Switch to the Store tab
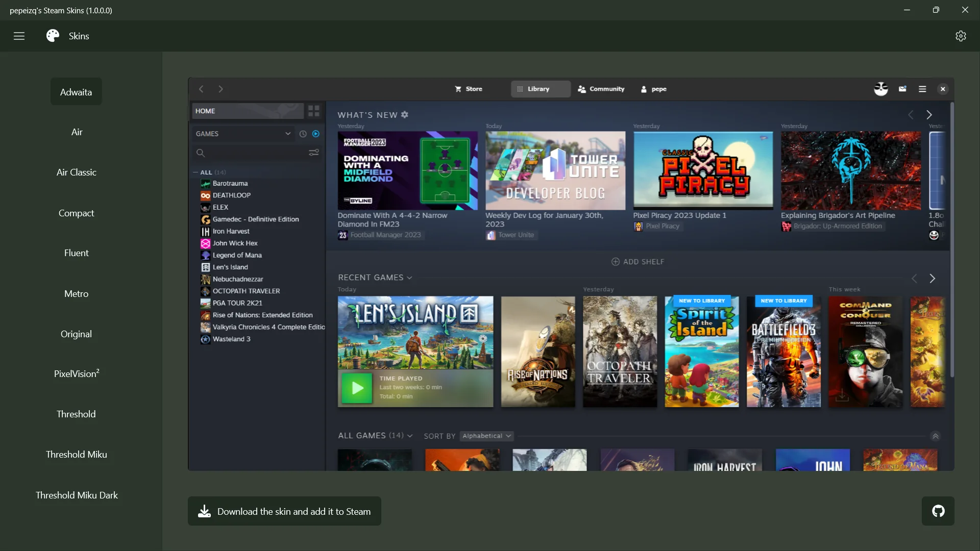Screen dimensions: 980x551 pyautogui.click(x=469, y=89)
